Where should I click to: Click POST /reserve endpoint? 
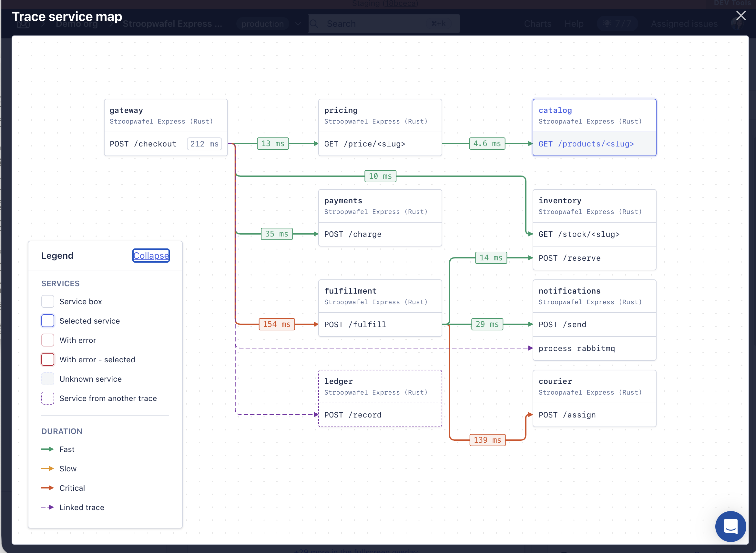click(594, 258)
